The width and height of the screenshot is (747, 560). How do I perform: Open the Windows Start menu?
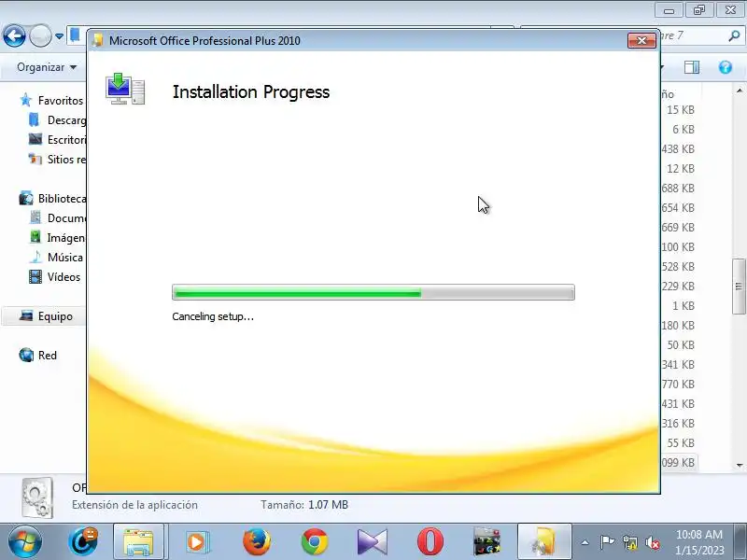pyautogui.click(x=25, y=541)
